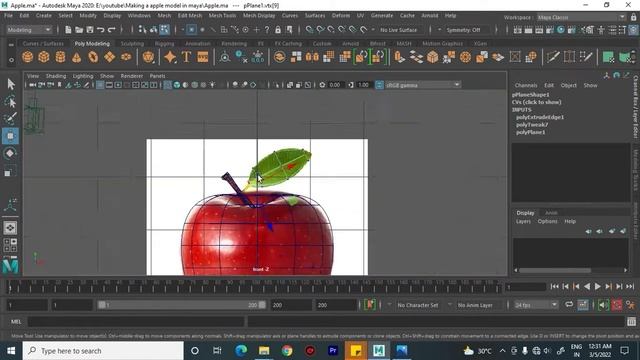Create a polygon disc from the shelf

pos(126,57)
